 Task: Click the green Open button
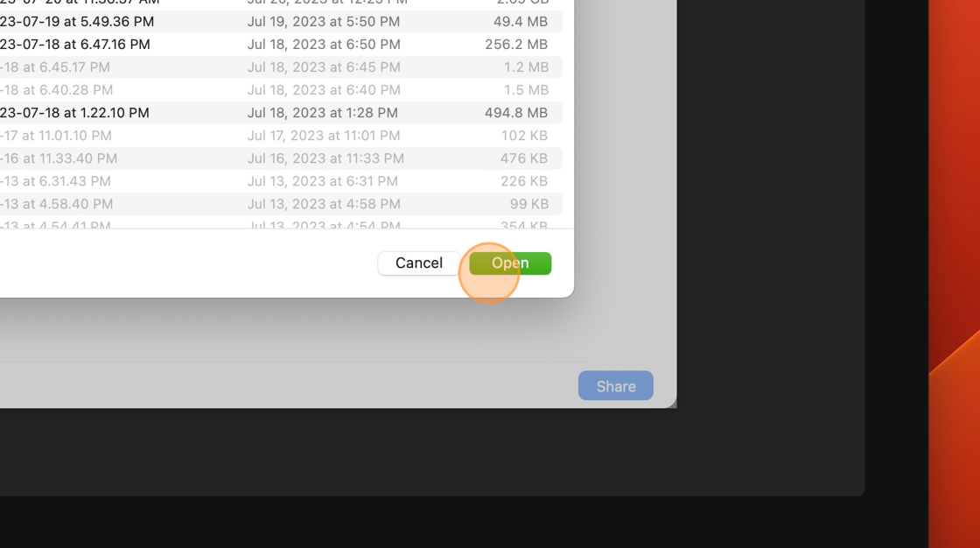(510, 263)
